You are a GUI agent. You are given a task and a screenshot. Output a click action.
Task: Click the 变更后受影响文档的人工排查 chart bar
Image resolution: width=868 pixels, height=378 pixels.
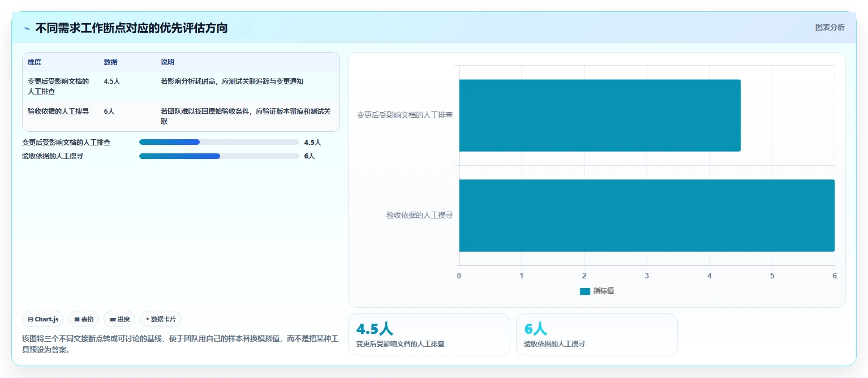600,115
